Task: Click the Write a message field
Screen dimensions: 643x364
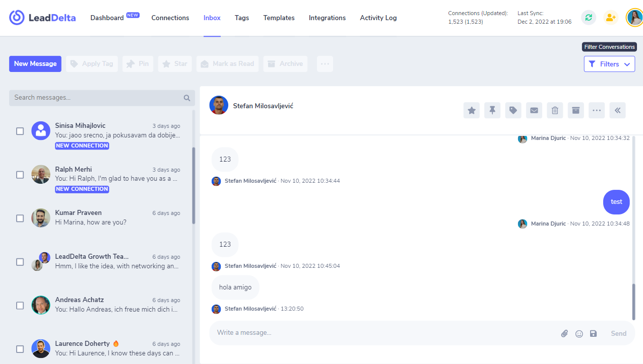Action: [383, 333]
